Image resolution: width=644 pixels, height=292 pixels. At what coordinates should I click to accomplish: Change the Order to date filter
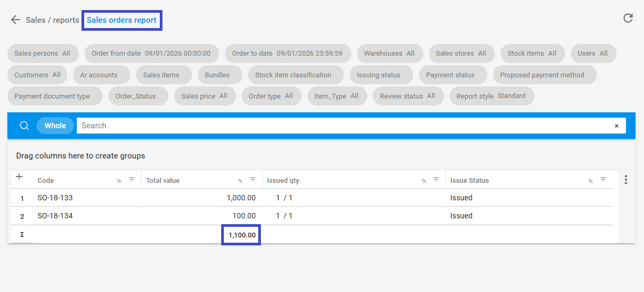[x=288, y=54]
